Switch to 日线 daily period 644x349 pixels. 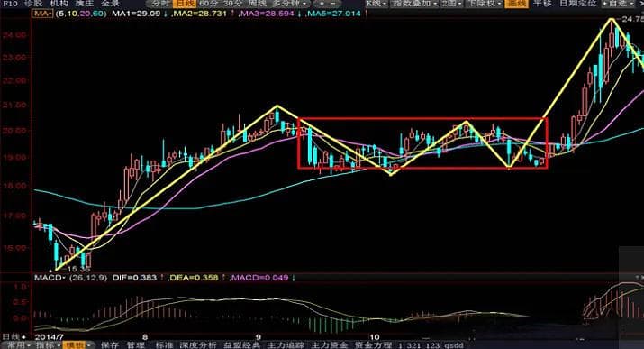[x=185, y=4]
